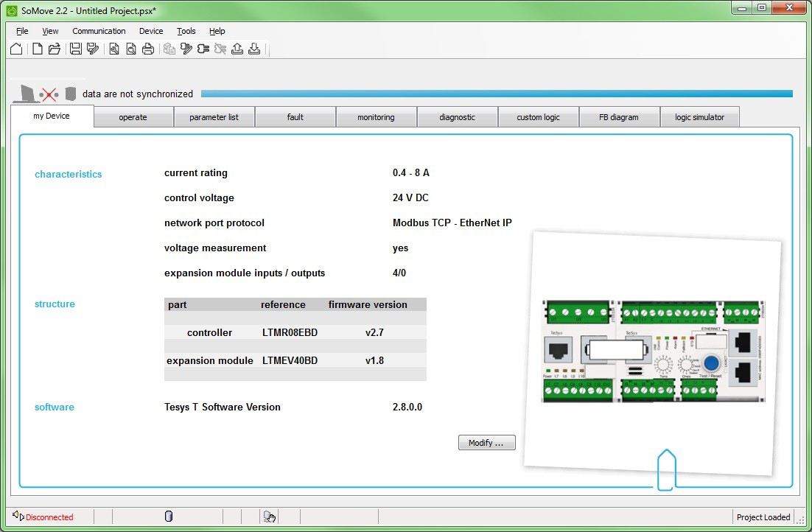Click the current rating value 0.4 - 8 A
This screenshot has width=812, height=532.
[411, 172]
